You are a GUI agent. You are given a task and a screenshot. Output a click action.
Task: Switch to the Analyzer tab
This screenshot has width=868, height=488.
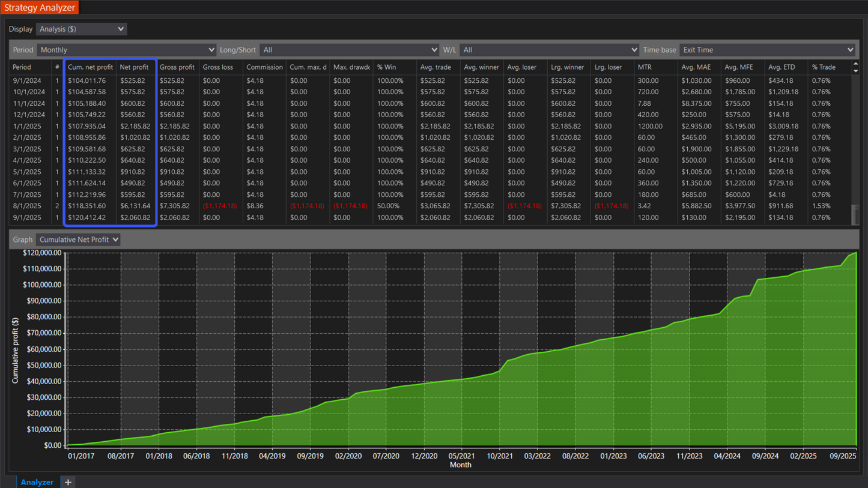point(37,482)
